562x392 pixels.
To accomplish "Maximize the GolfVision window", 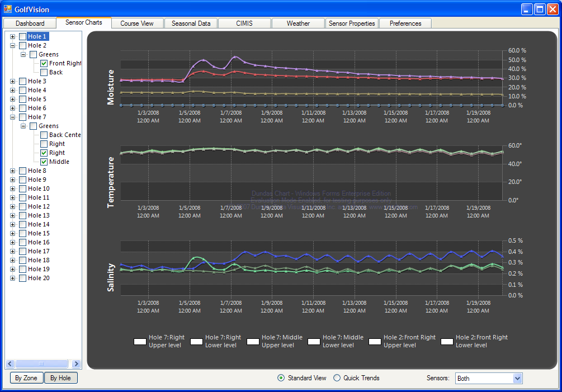I will [540, 10].
